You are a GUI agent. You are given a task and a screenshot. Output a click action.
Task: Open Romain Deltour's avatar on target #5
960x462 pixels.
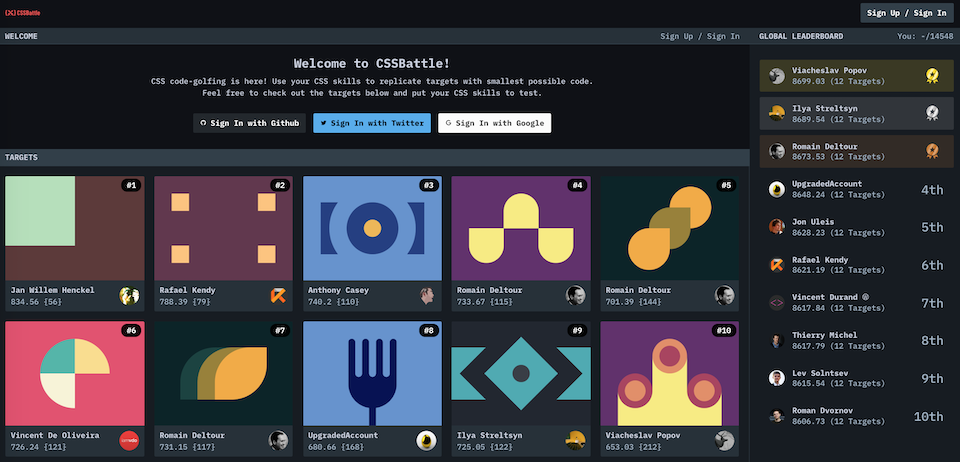(x=724, y=296)
